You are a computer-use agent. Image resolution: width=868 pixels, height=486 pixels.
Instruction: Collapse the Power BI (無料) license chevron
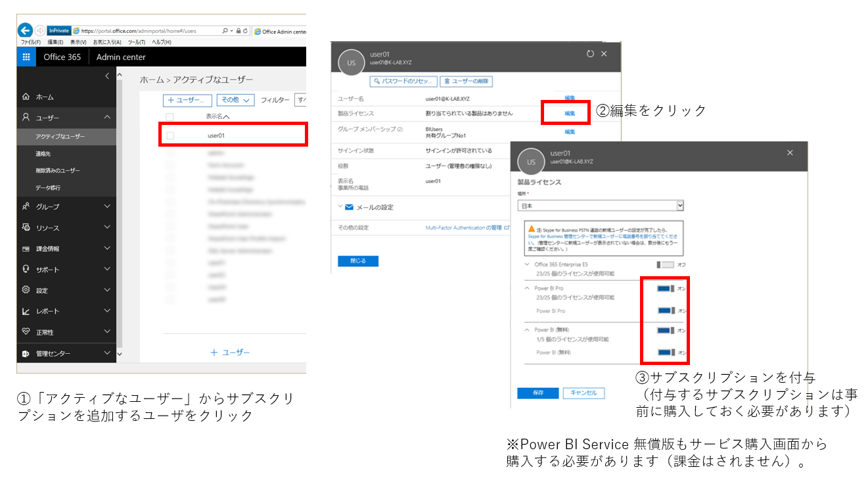point(527,330)
